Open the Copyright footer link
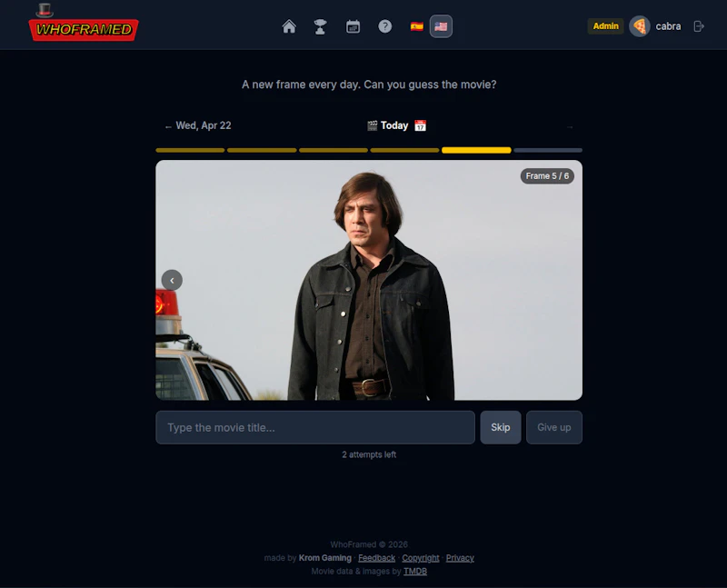 tap(421, 558)
